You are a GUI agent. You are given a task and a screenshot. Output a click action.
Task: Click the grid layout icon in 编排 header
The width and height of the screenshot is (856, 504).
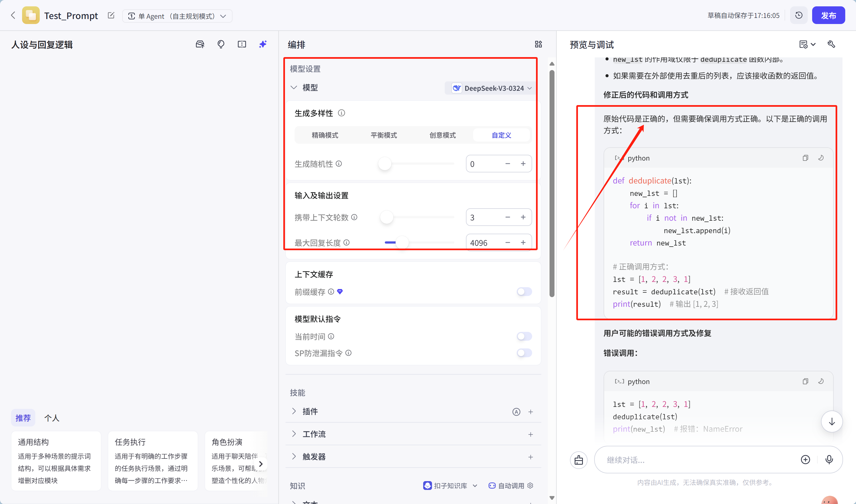click(x=538, y=44)
